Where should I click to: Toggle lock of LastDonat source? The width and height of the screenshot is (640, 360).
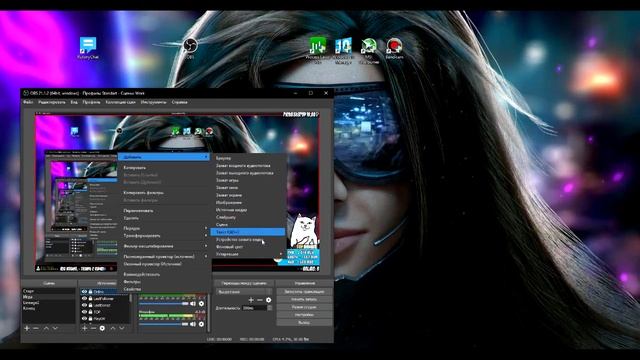90,305
